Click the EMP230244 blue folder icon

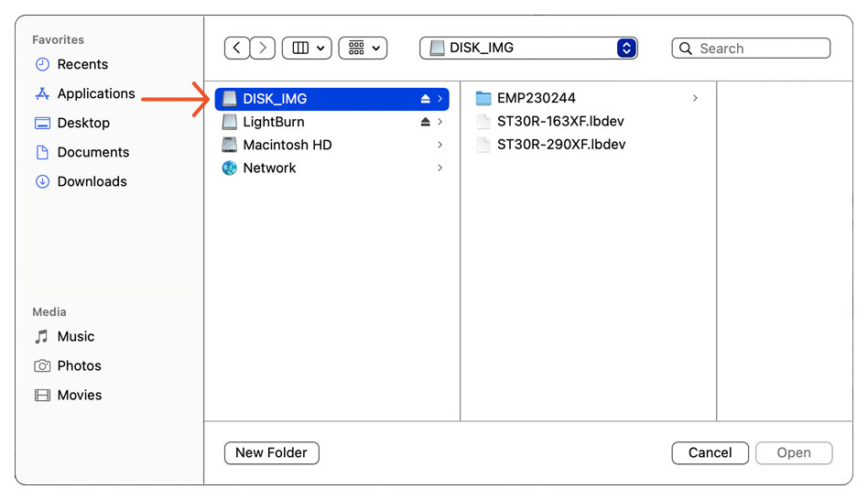point(483,98)
